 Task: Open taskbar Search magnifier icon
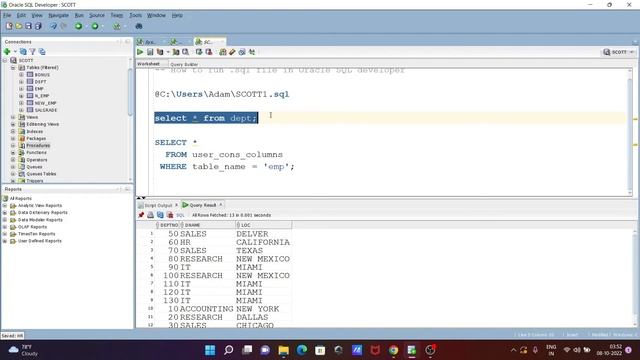(x=229, y=350)
